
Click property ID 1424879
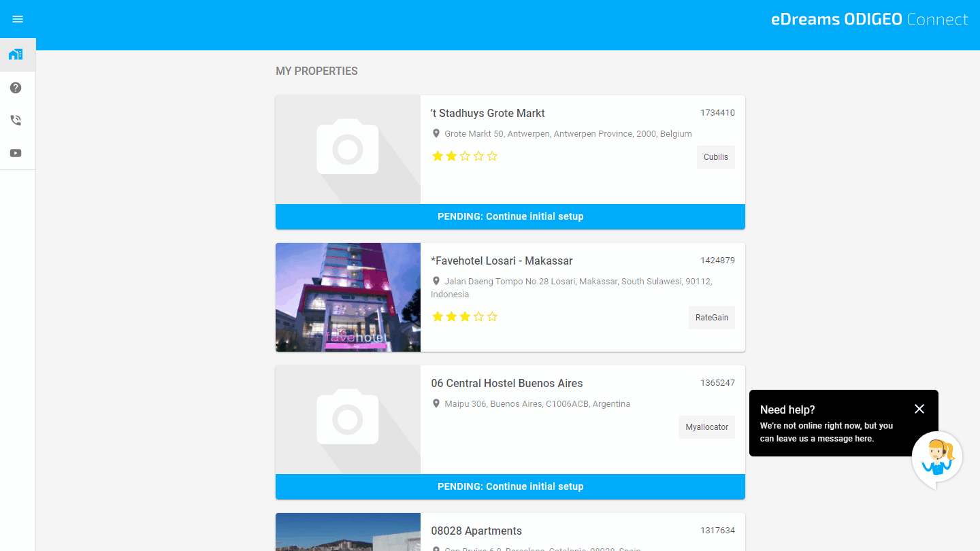[717, 261]
